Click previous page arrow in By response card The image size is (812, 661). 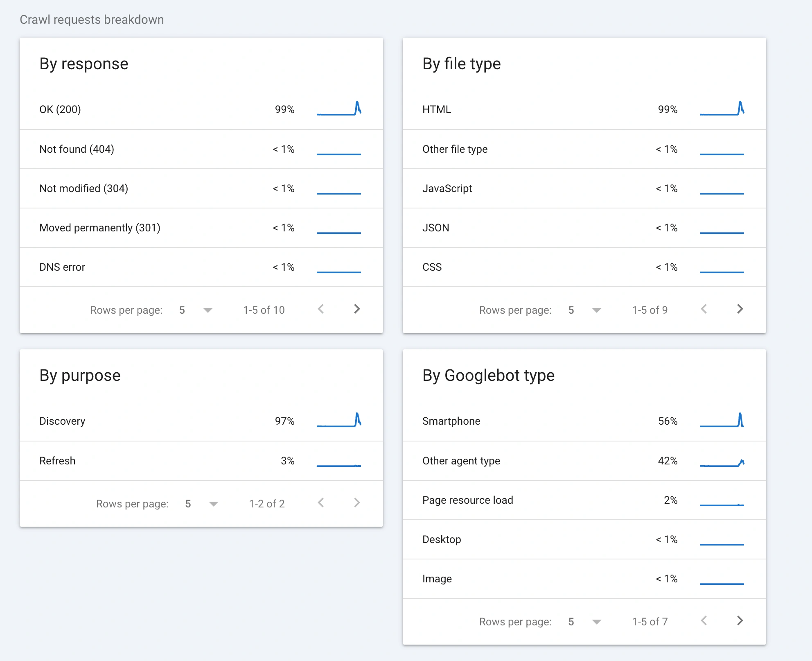click(x=322, y=310)
